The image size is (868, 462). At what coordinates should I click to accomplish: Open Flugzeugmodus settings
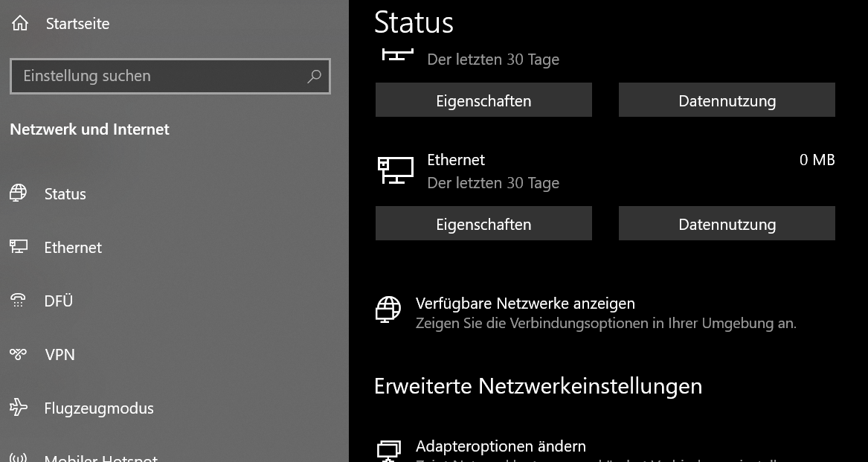click(x=99, y=408)
